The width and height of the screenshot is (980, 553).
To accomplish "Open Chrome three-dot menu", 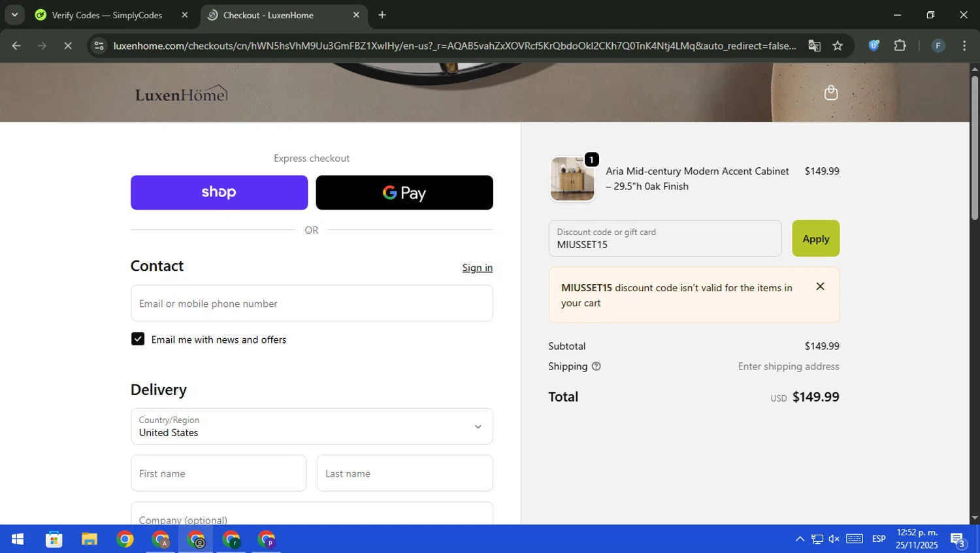I will tap(964, 46).
